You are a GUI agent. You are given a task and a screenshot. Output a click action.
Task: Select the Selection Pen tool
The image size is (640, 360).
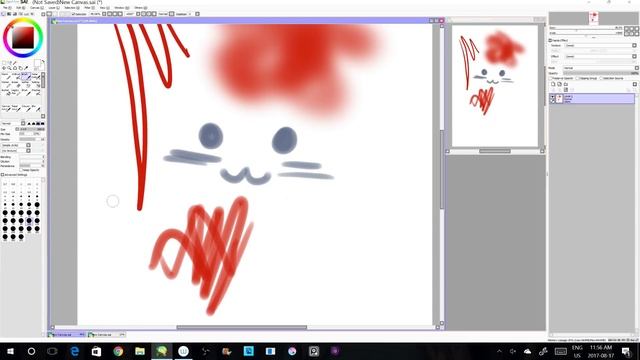click(x=26, y=84)
